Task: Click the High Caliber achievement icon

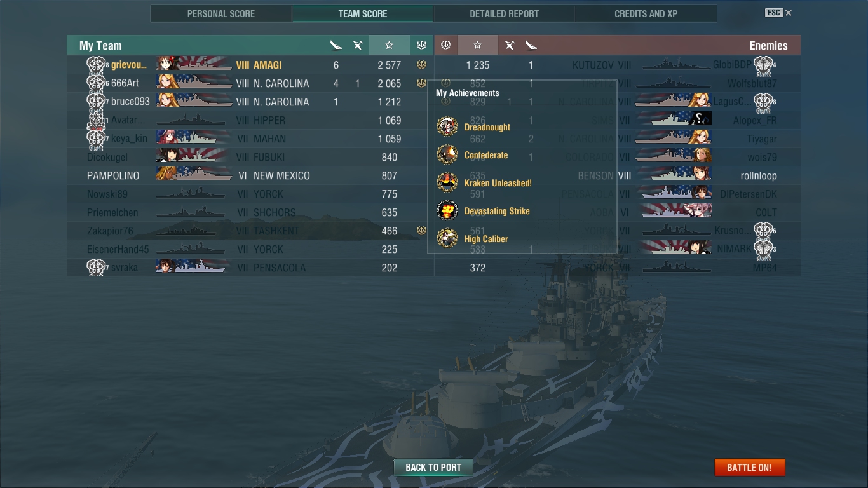Action: coord(447,238)
